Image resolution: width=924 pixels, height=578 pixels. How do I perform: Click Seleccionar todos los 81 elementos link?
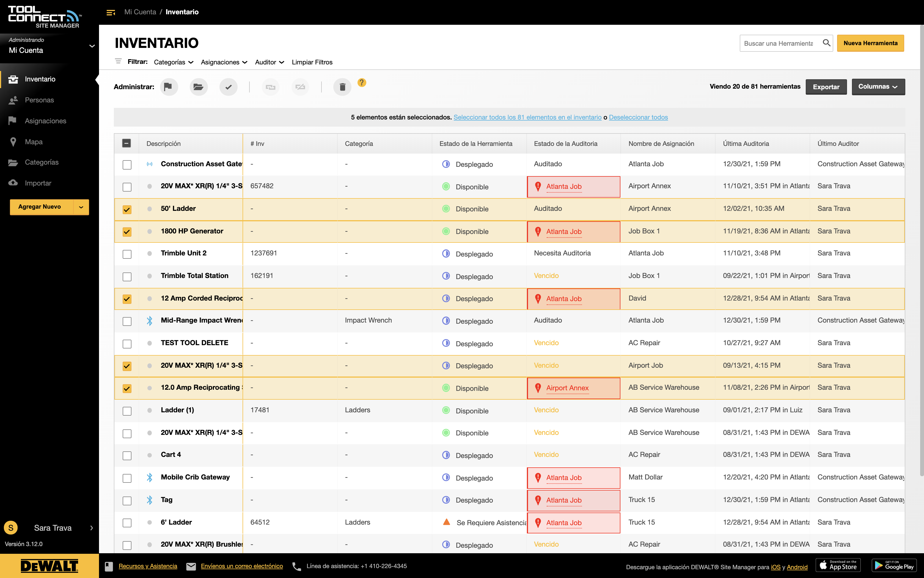(527, 117)
